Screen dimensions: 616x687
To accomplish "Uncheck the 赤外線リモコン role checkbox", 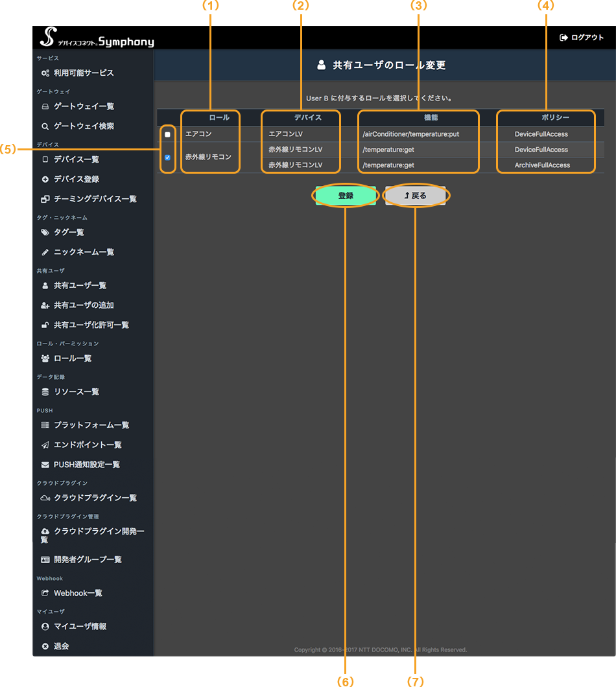I will pyautogui.click(x=167, y=157).
